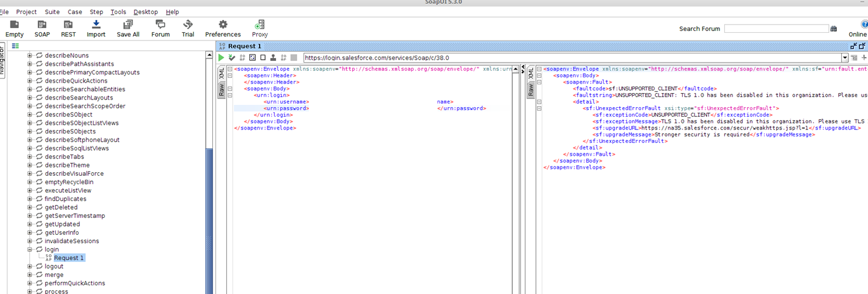Click the grey stop/cancel request button

(x=294, y=57)
